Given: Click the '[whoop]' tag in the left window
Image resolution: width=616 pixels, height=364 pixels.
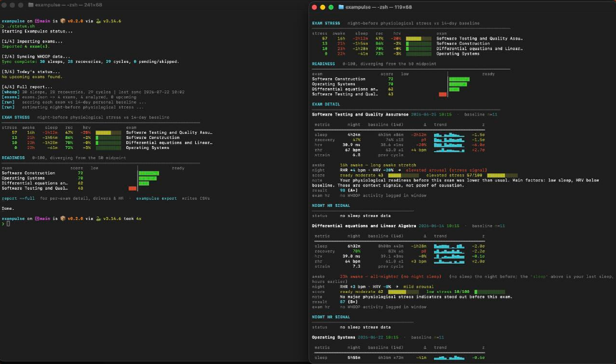Looking at the screenshot, I should 11,92.
